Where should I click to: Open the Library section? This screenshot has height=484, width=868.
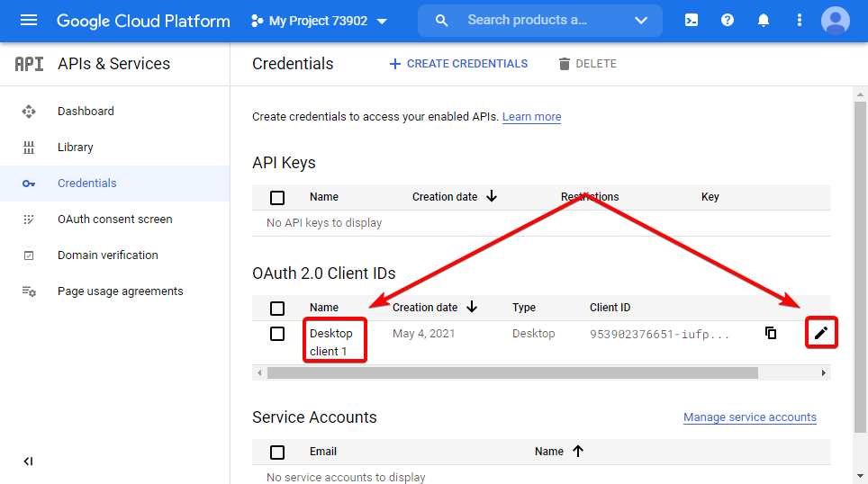tap(75, 148)
